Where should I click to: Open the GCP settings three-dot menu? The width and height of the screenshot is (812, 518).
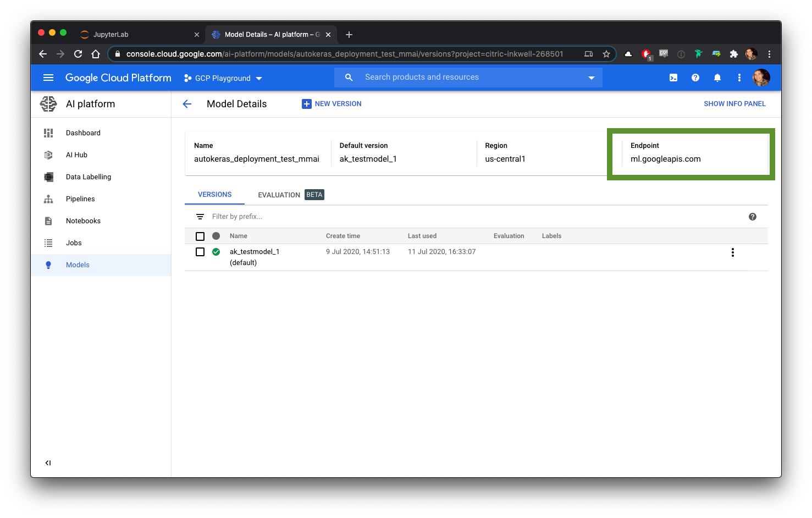click(x=739, y=78)
